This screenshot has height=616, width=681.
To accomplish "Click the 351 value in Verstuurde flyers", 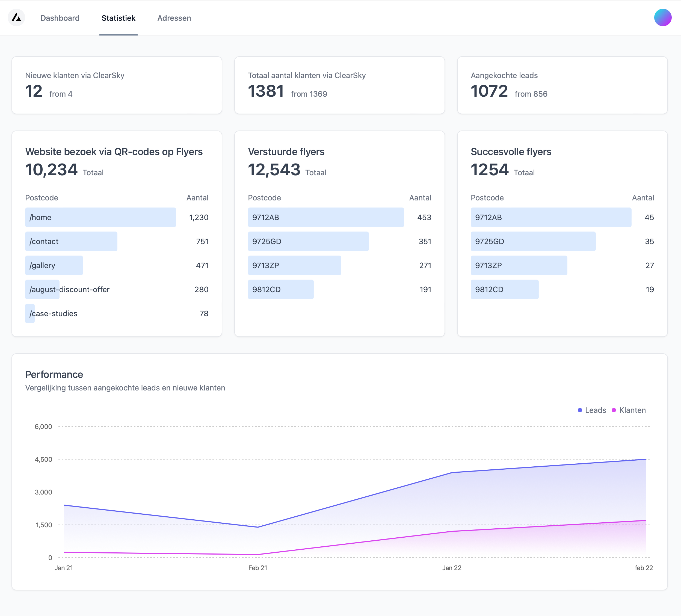I will (x=425, y=241).
